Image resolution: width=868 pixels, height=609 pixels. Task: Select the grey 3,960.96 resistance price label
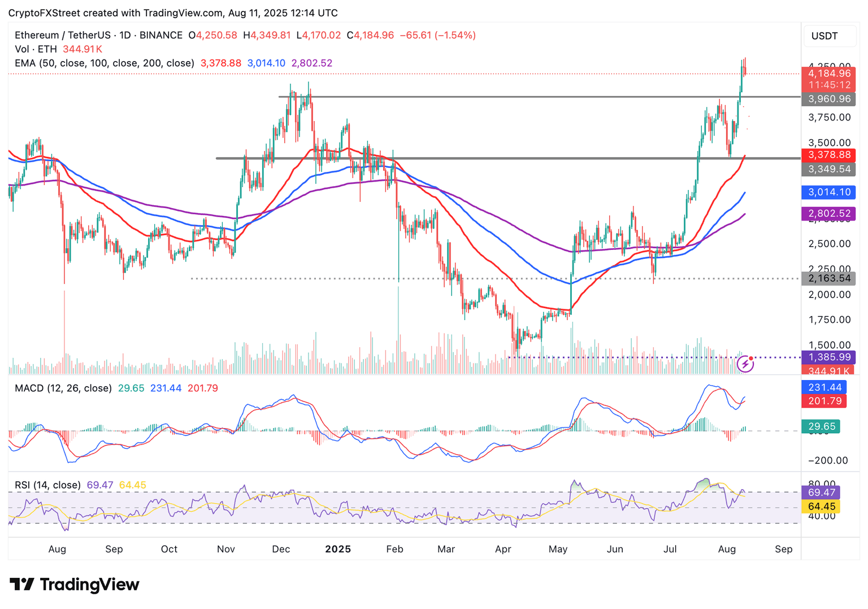pyautogui.click(x=828, y=99)
